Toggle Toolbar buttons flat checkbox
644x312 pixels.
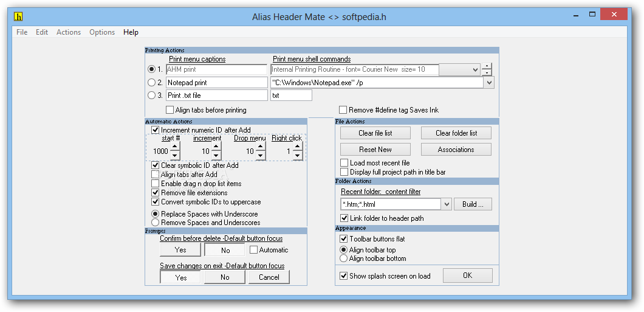tap(343, 239)
